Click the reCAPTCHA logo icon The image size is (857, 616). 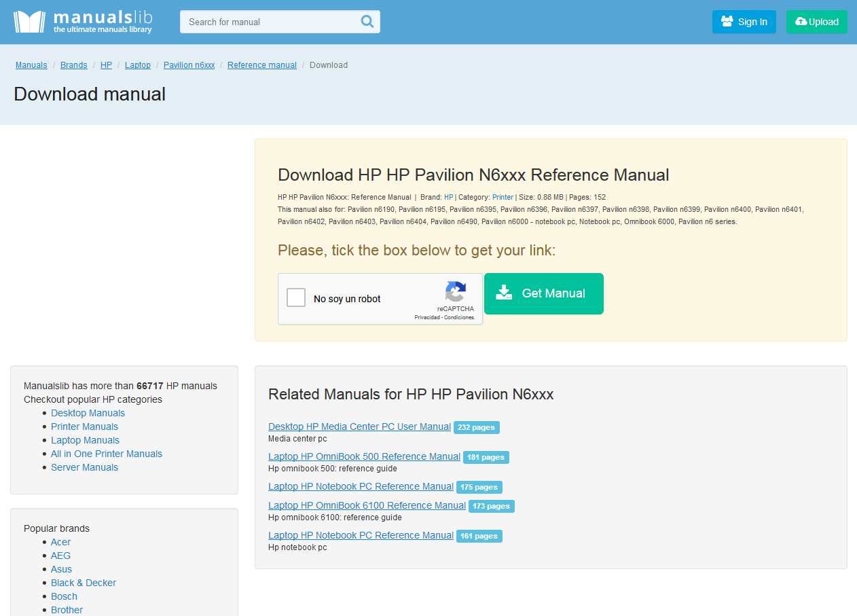pos(456,292)
